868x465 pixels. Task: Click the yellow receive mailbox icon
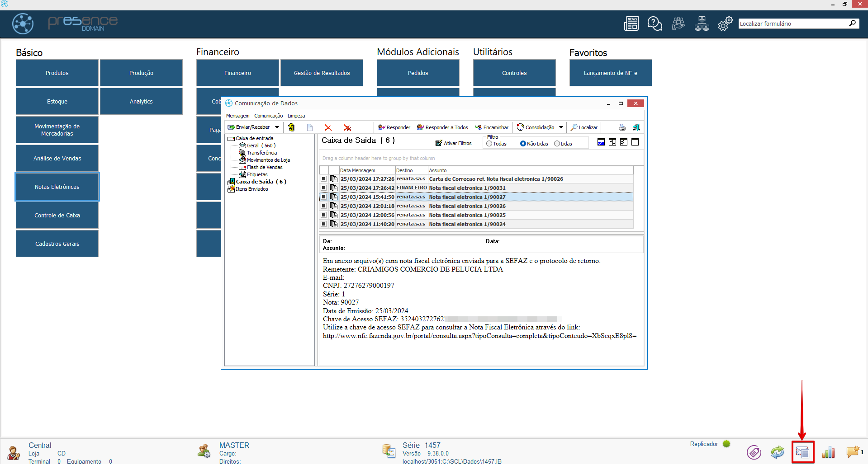tap(291, 127)
